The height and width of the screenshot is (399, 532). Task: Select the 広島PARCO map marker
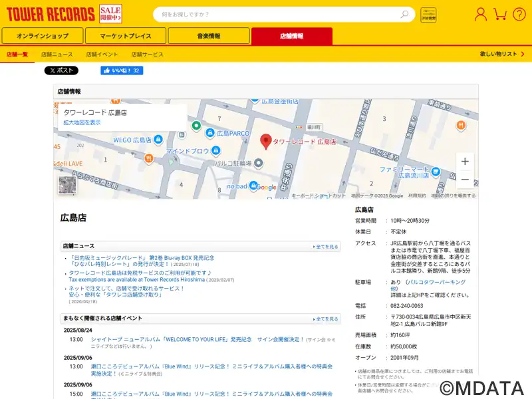click(x=210, y=132)
